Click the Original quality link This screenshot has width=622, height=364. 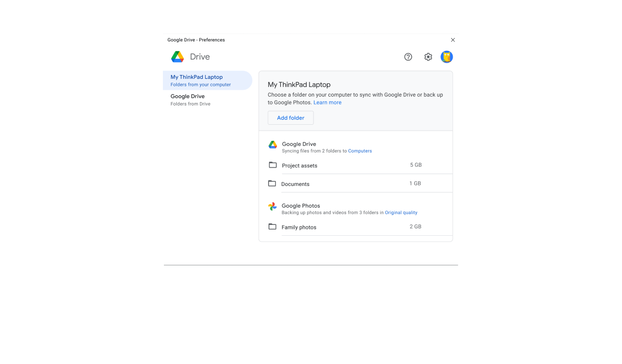click(x=401, y=213)
